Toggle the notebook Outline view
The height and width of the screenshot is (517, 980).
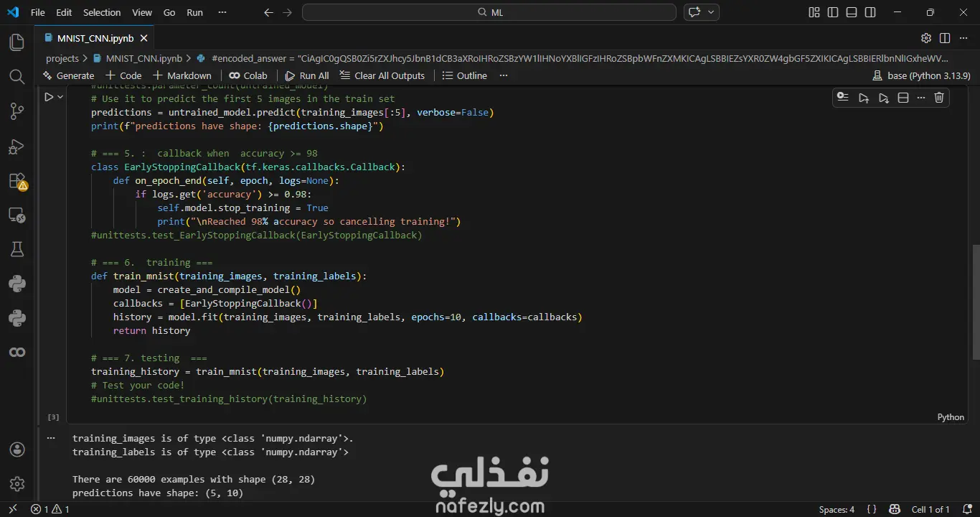[x=464, y=75]
